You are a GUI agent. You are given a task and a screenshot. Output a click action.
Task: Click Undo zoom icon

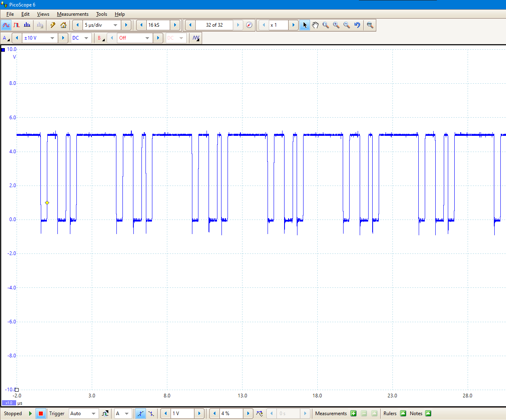click(x=357, y=25)
